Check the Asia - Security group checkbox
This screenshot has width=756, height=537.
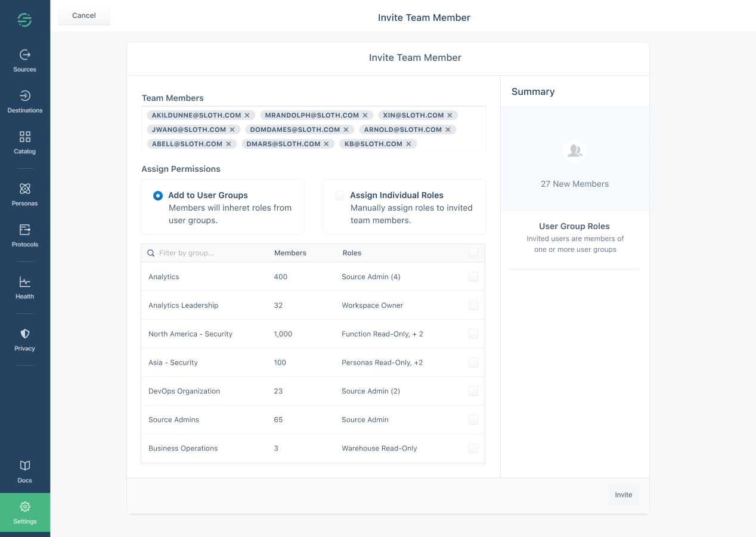point(473,363)
